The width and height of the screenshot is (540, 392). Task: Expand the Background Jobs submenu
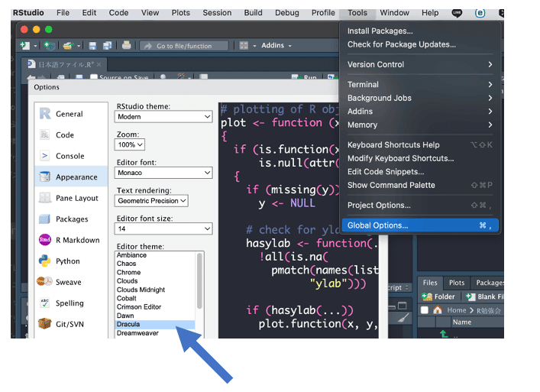419,98
